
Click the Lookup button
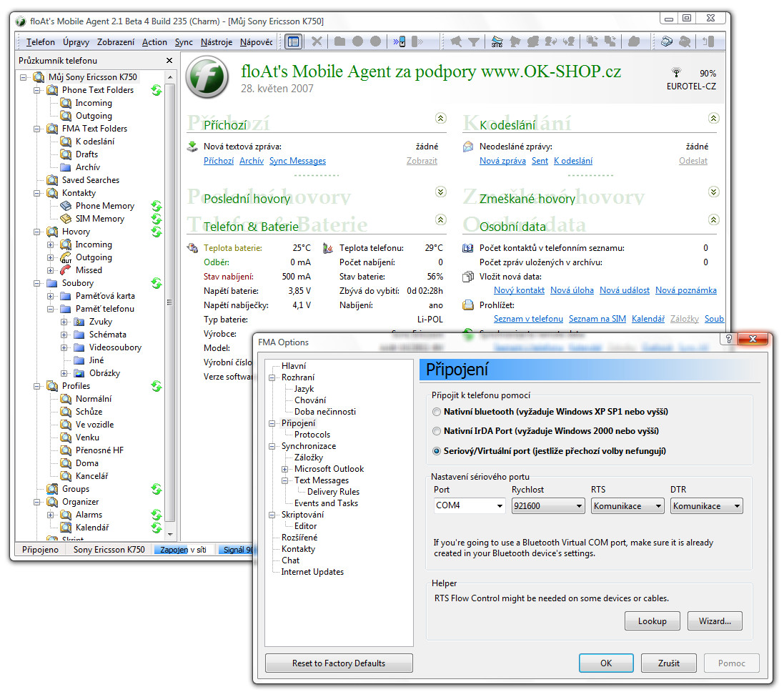click(x=652, y=621)
